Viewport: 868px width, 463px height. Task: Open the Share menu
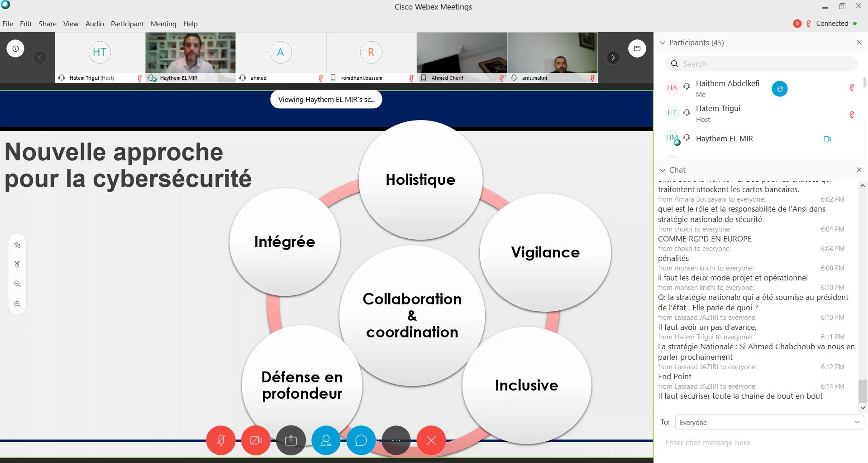(47, 24)
